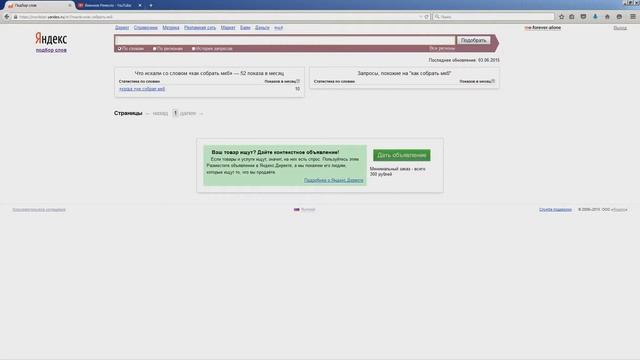Open the Downloads arrow icon
640x360 pixels.
595,17
